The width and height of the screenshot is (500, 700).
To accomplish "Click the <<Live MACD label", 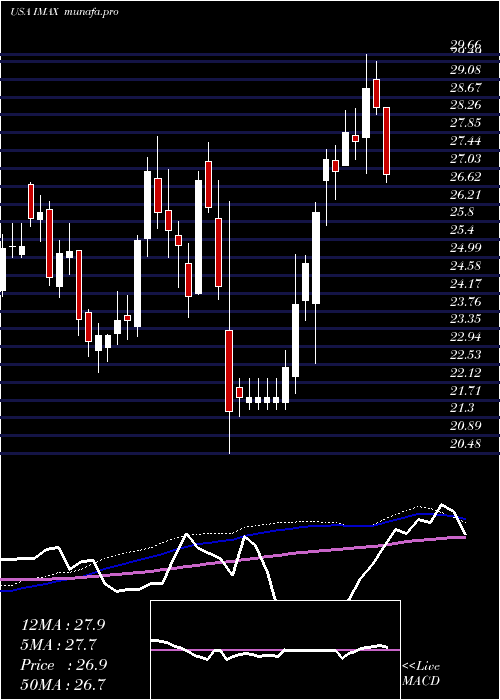I will point(421,673).
